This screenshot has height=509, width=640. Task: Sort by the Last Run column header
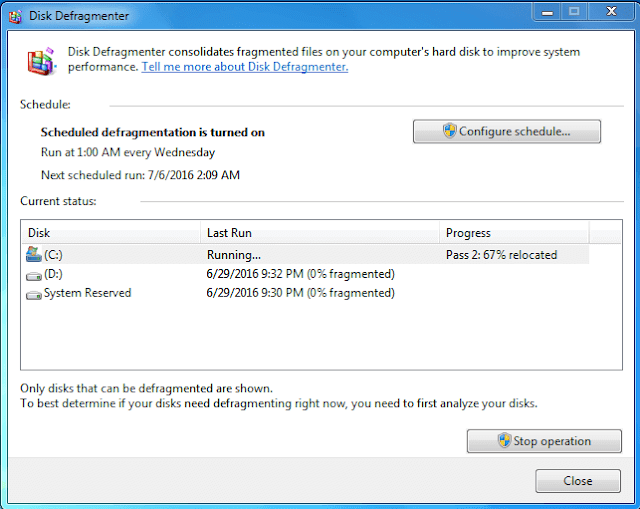pos(320,233)
